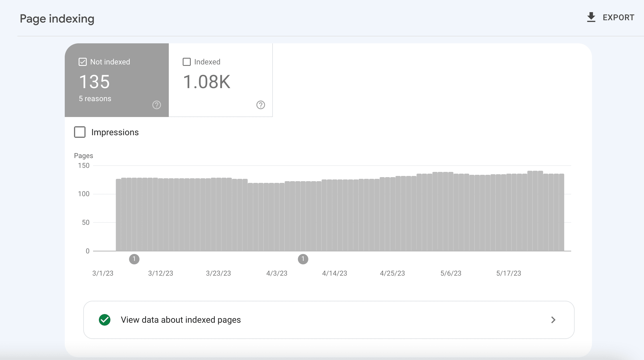This screenshot has width=644, height=360.
Task: Click the 5 reasons text
Action: pos(95,99)
